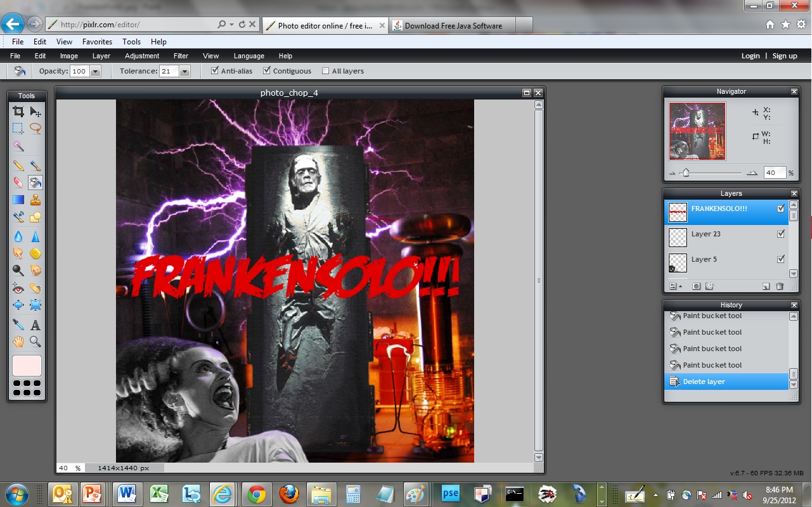Click the layer styles icon in Layers panel
This screenshot has width=812, height=507.
pos(710,286)
